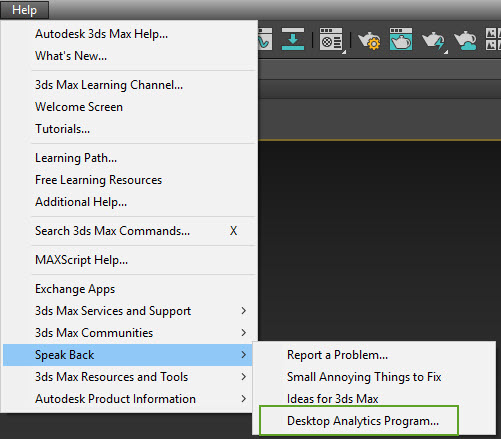Expand the Speak Back submenu
The height and width of the screenshot is (439, 501).
pyautogui.click(x=127, y=355)
